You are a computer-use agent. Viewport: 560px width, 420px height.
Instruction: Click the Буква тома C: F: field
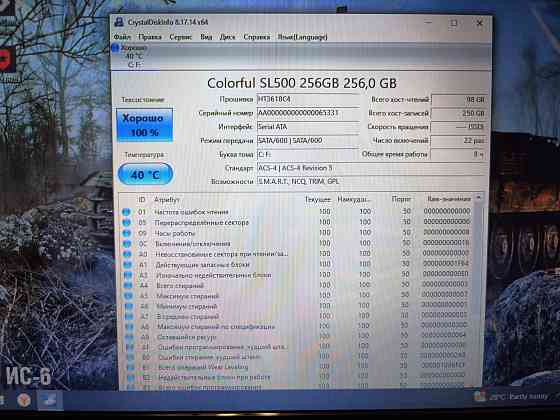tap(308, 154)
